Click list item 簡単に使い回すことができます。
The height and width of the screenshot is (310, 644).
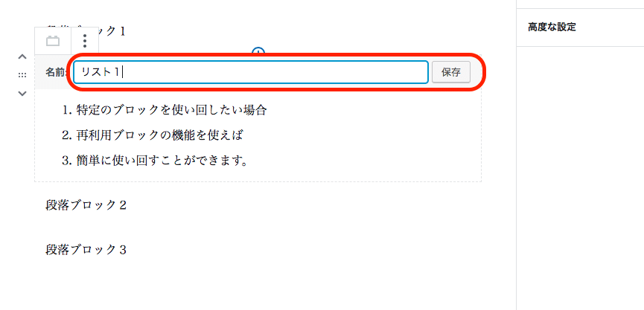pyautogui.click(x=162, y=161)
